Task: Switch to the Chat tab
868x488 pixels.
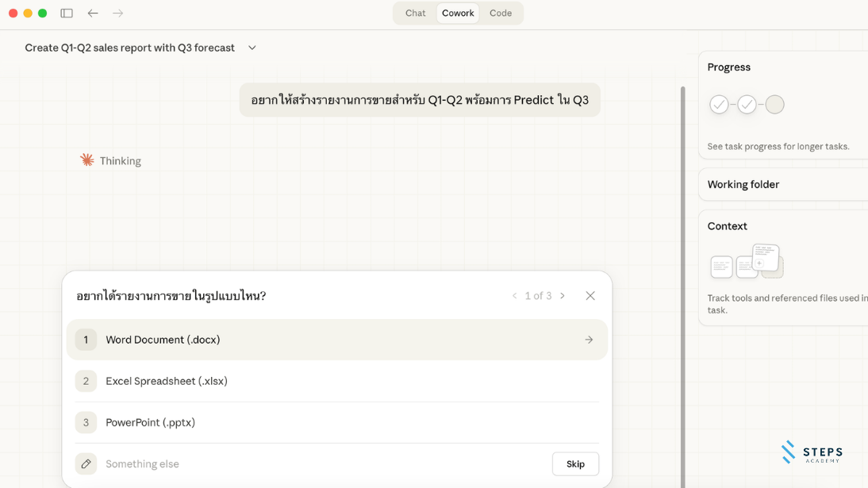Action: tap(415, 13)
